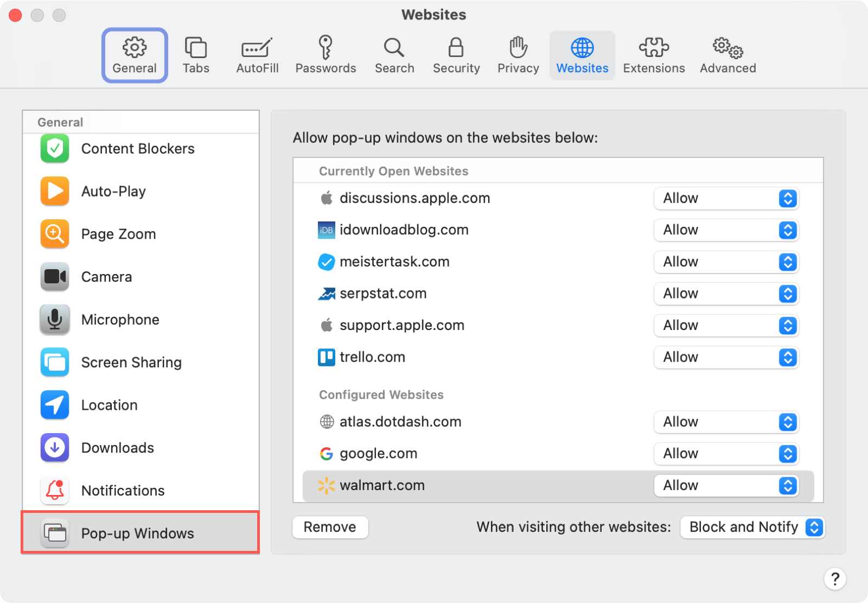Select the idownloadblog.com row text

404,230
